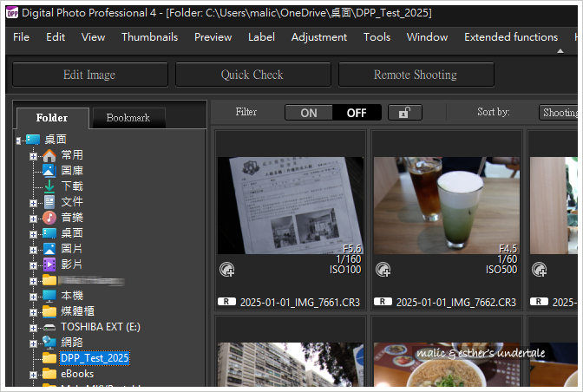Expand the 常用 tree node
The height and width of the screenshot is (392, 583).
[33, 156]
